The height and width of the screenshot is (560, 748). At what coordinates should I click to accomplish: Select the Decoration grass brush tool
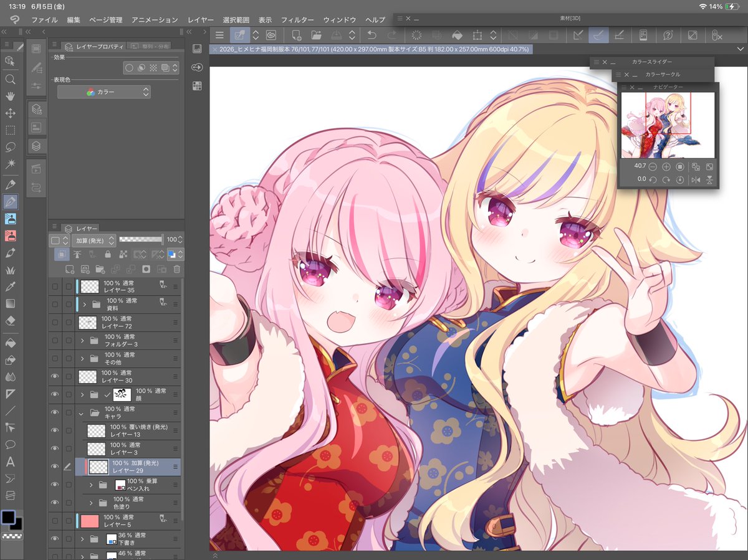(11, 270)
